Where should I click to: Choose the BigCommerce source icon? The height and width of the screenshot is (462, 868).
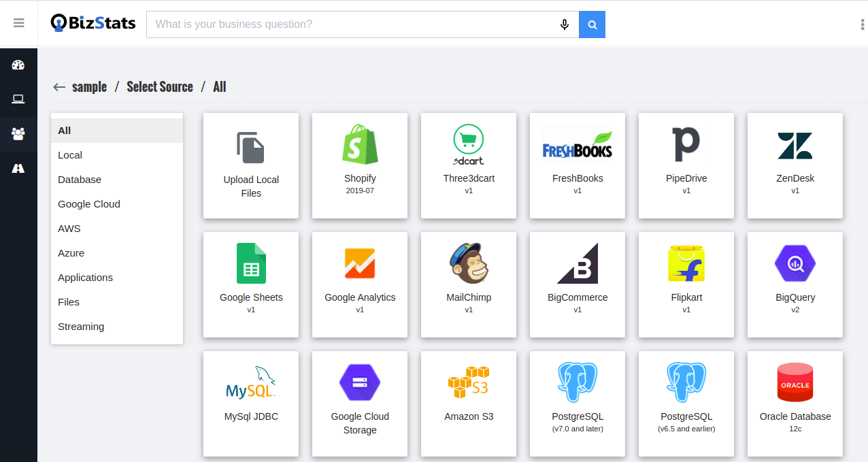pos(578,263)
